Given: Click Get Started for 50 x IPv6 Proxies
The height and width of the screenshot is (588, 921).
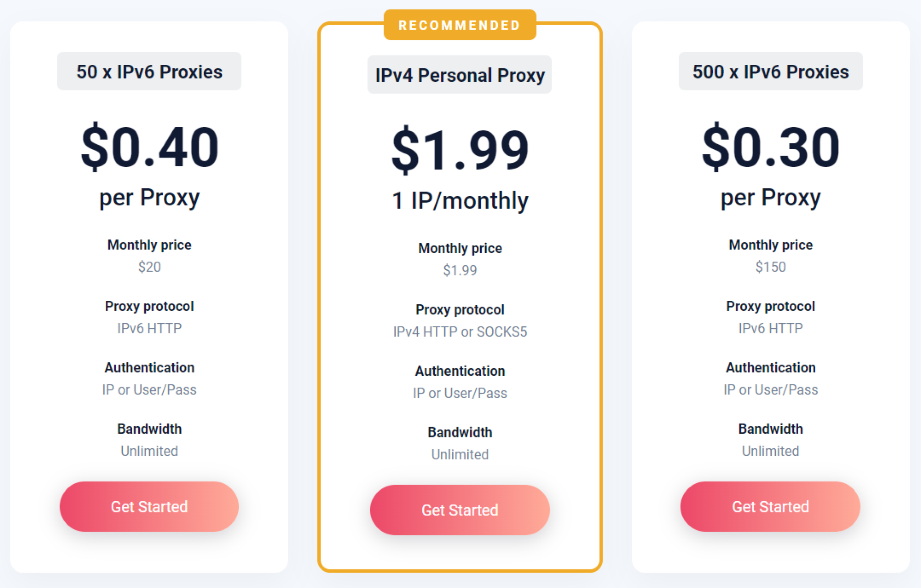Looking at the screenshot, I should click(x=149, y=507).
